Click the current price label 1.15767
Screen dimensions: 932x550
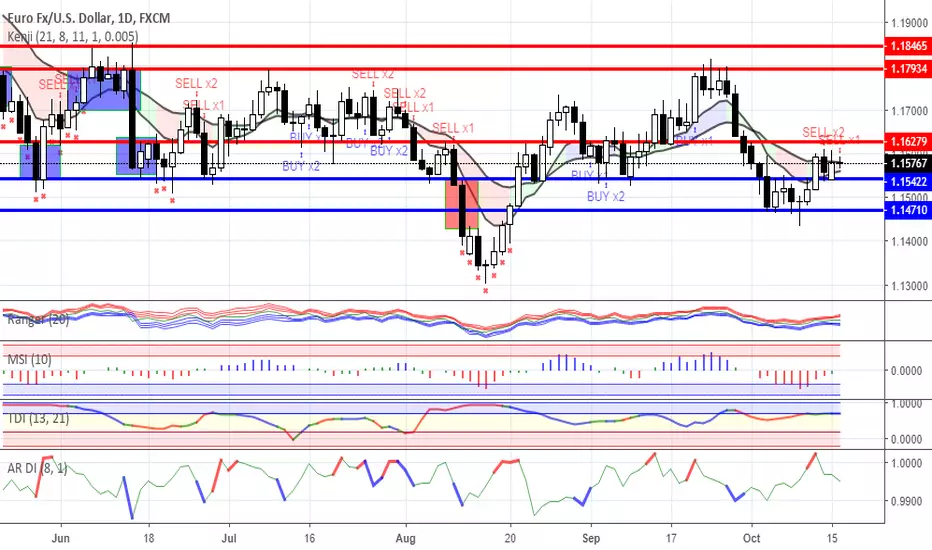[908, 163]
